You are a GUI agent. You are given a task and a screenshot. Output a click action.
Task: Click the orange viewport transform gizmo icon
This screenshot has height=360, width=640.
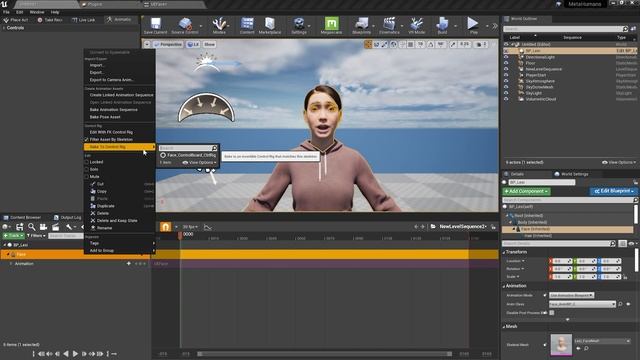point(368,44)
